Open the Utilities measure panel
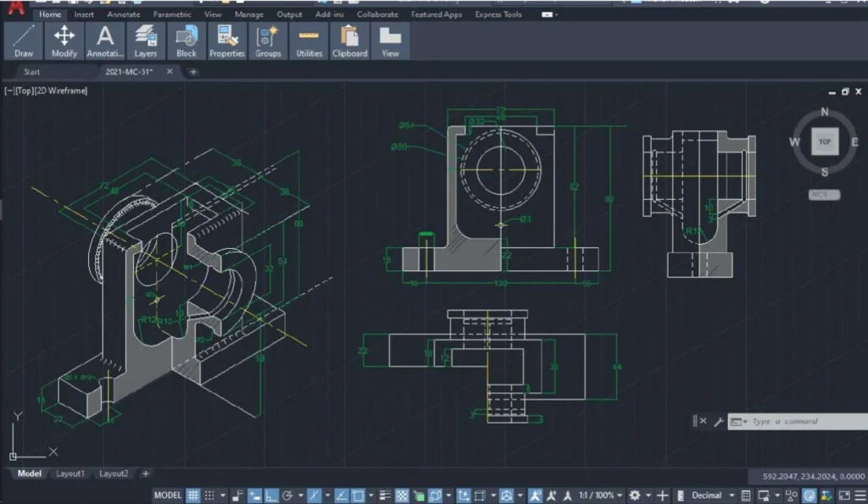868x504 pixels. (x=309, y=41)
